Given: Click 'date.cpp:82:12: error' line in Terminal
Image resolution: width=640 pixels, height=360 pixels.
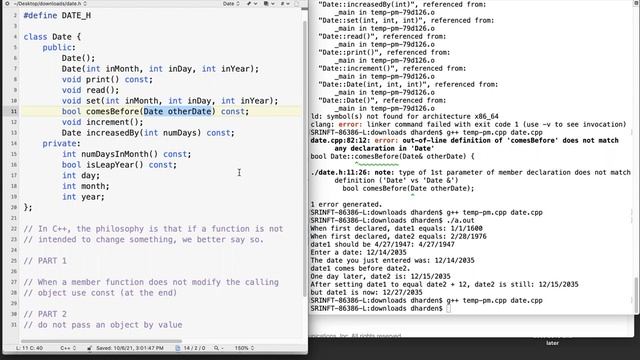Looking at the screenshot, I should [464, 140].
